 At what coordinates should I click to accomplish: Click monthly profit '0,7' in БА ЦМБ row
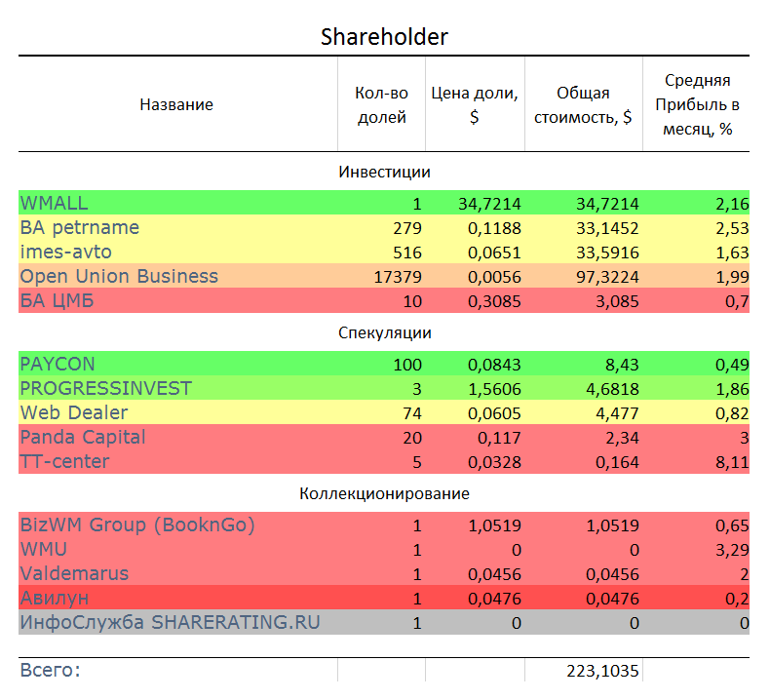click(737, 301)
